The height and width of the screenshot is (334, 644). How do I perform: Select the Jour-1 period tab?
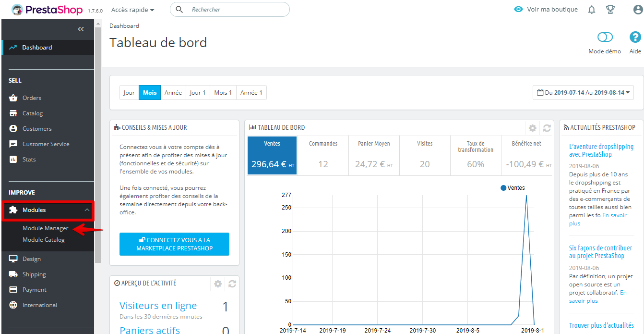(198, 93)
